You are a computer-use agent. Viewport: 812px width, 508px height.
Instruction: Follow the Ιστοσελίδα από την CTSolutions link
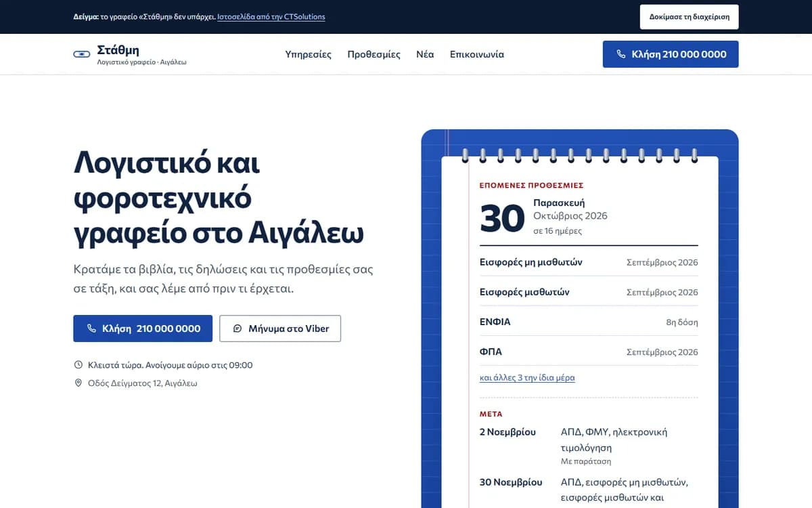(271, 17)
